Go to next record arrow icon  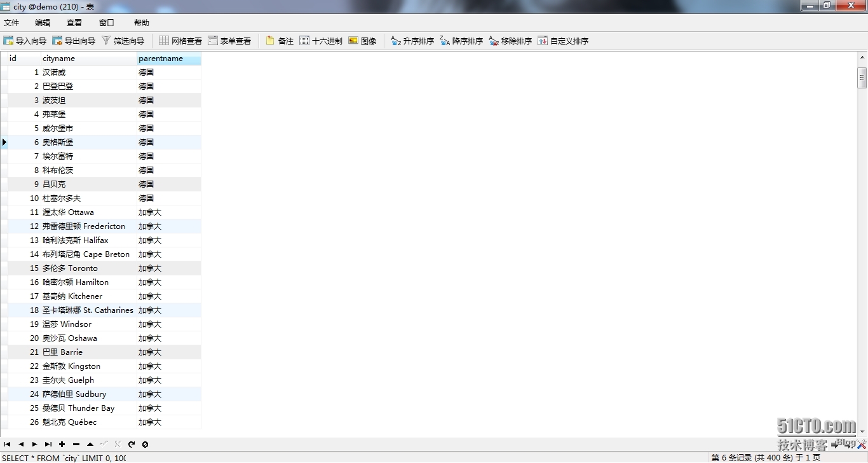pos(34,445)
